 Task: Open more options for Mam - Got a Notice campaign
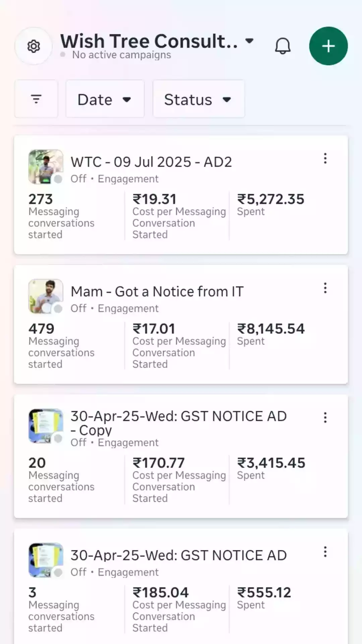pyautogui.click(x=325, y=288)
